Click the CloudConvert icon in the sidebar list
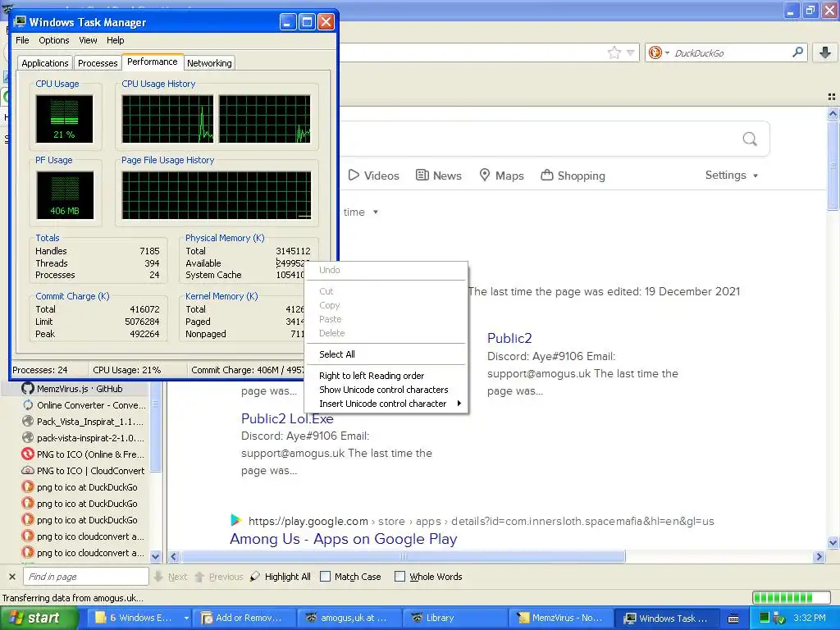This screenshot has width=840, height=630. coord(28,470)
